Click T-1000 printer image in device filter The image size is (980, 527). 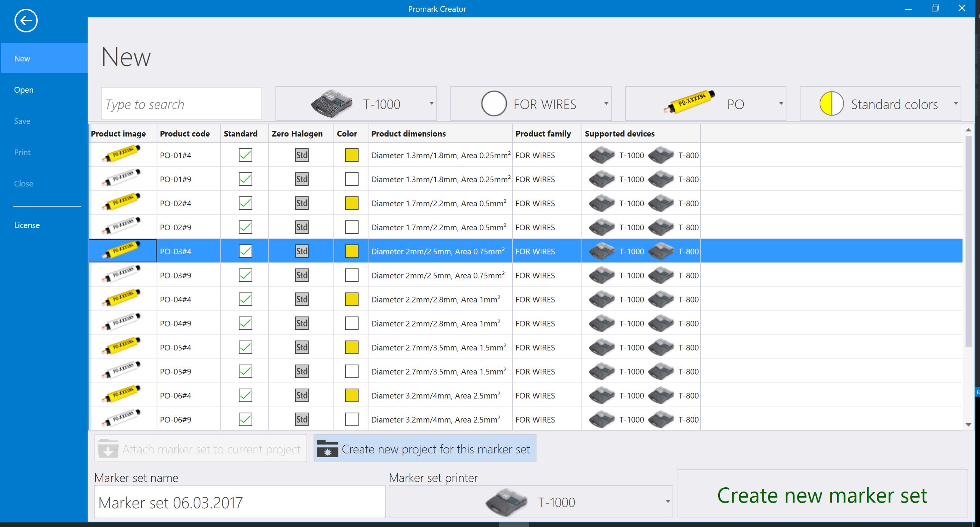click(x=331, y=104)
